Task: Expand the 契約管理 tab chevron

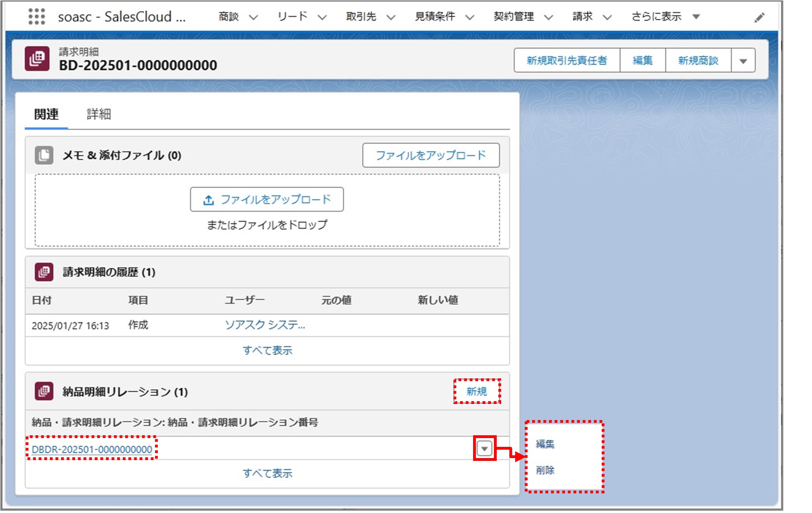Action: [x=549, y=17]
